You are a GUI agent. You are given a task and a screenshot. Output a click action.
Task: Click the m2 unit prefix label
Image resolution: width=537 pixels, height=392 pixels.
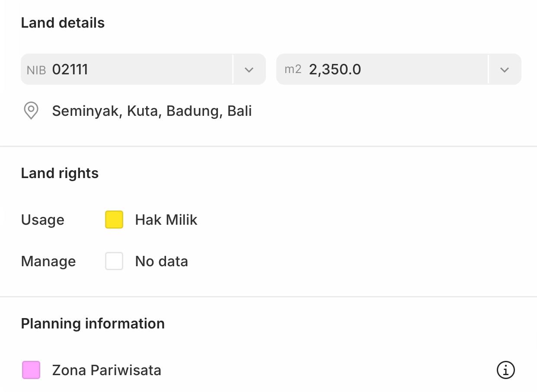pyautogui.click(x=293, y=69)
